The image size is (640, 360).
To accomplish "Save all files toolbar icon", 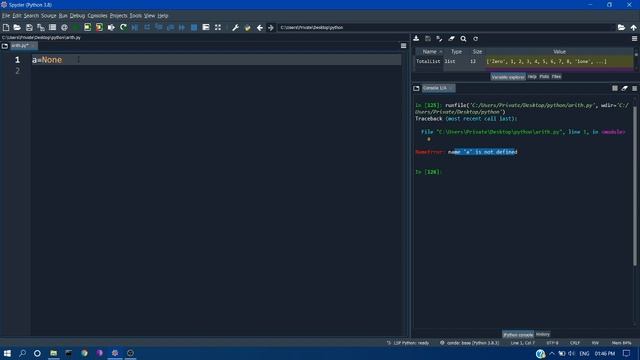I will click(41, 27).
